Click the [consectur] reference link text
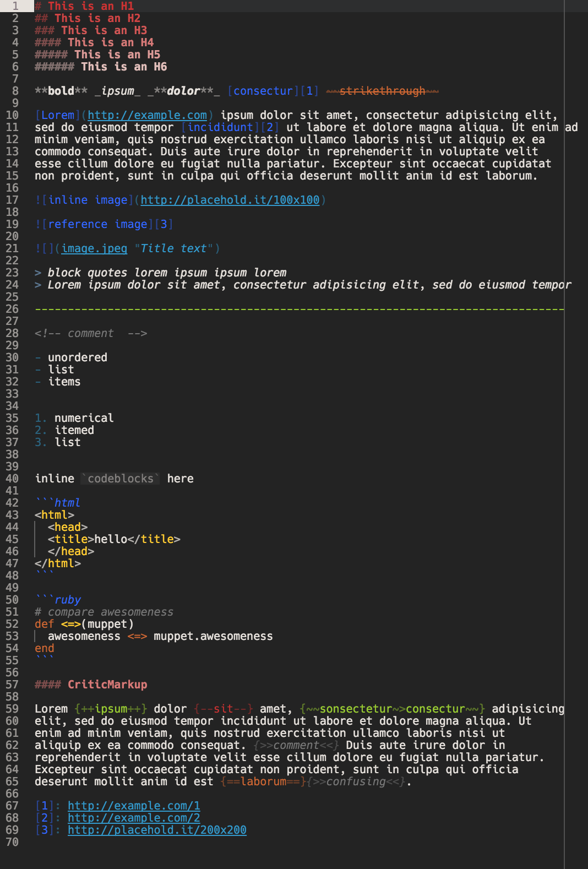The image size is (588, 869). point(263,91)
